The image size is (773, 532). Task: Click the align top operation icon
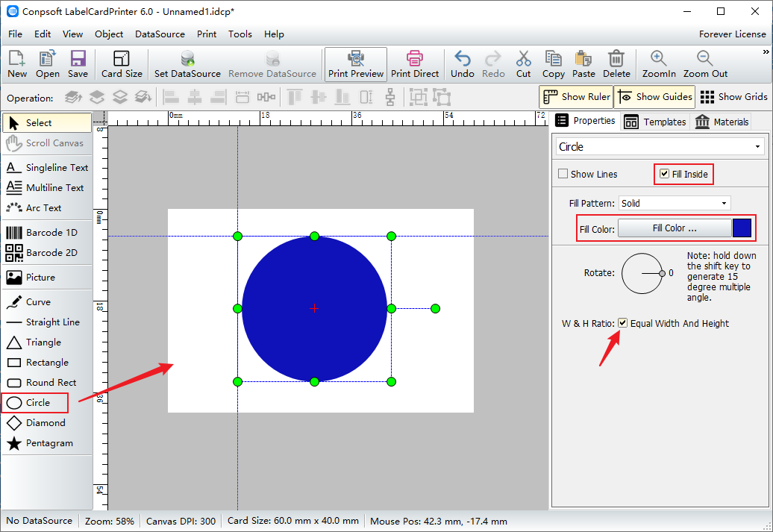tap(294, 97)
